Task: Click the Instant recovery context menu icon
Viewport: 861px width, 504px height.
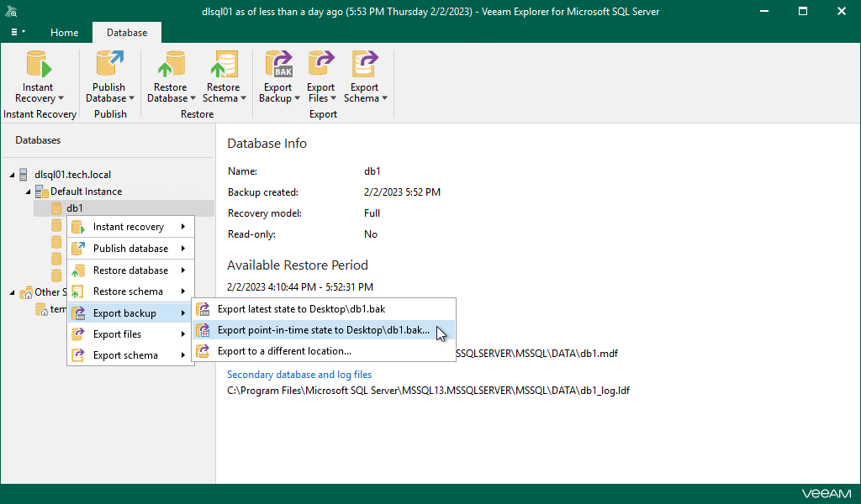Action: click(78, 227)
